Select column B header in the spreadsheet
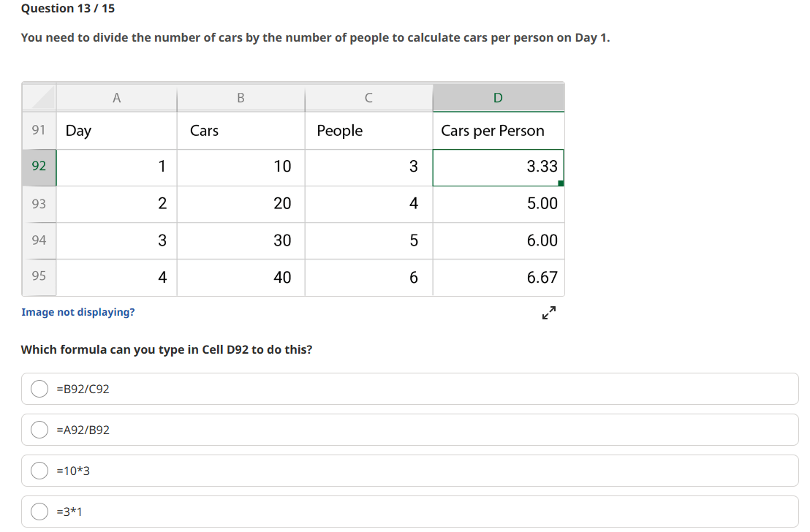 click(240, 97)
